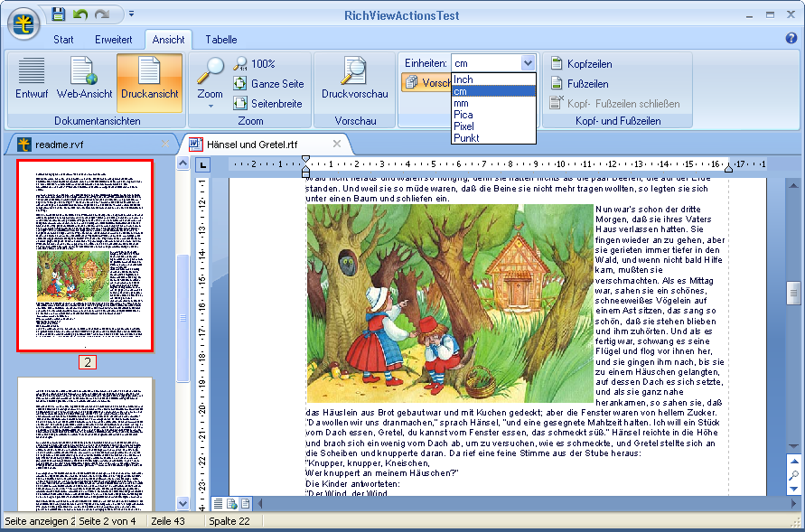Toggle web view icon in bottom bar

231,503
